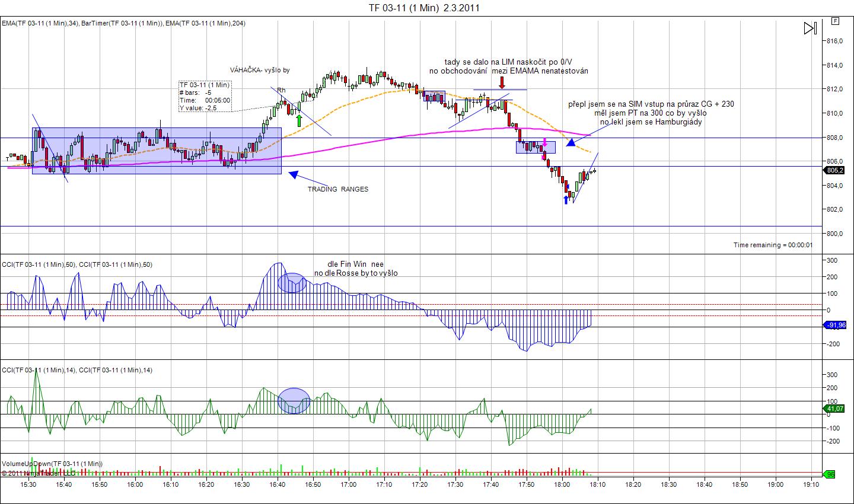
Task: Select the TRADING RANGES text annotation
Action: coord(337,189)
